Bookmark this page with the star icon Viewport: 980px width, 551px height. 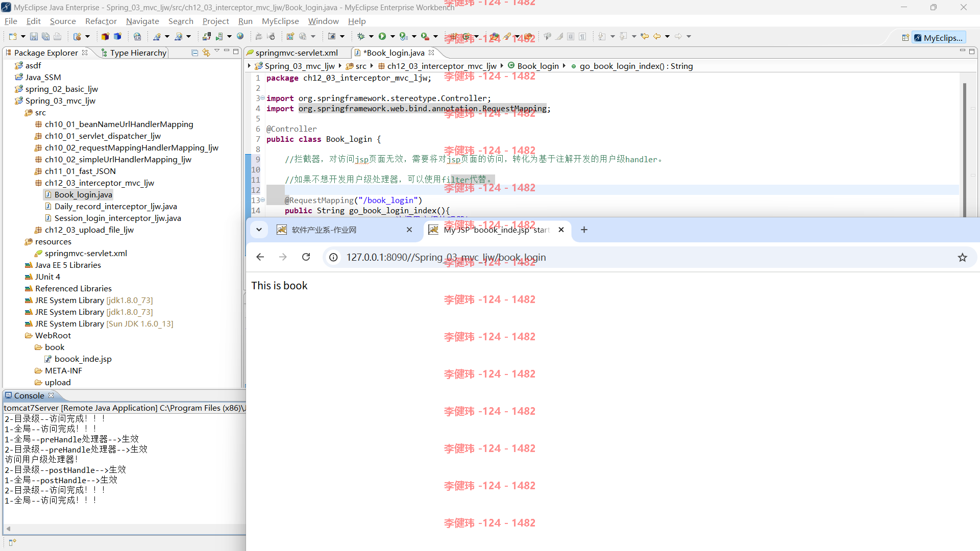[962, 257]
